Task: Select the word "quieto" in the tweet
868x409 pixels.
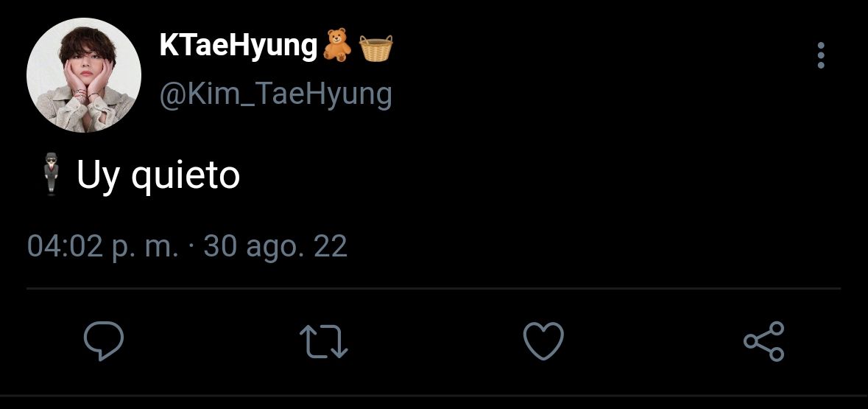Action: [186, 175]
